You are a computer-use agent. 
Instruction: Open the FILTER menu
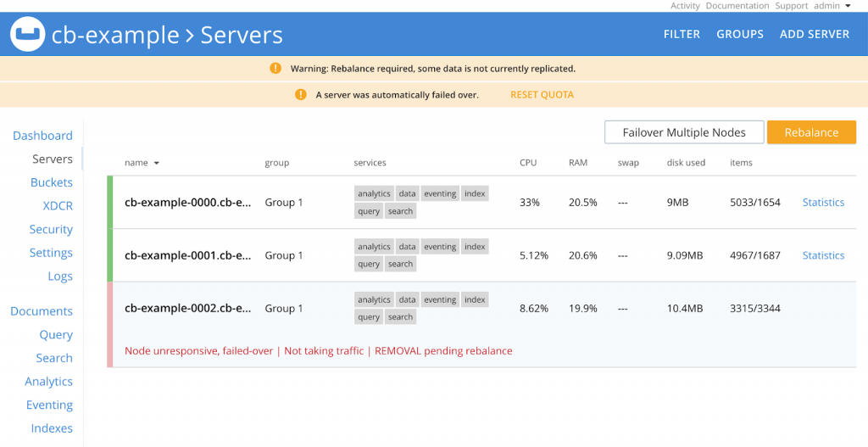(682, 35)
